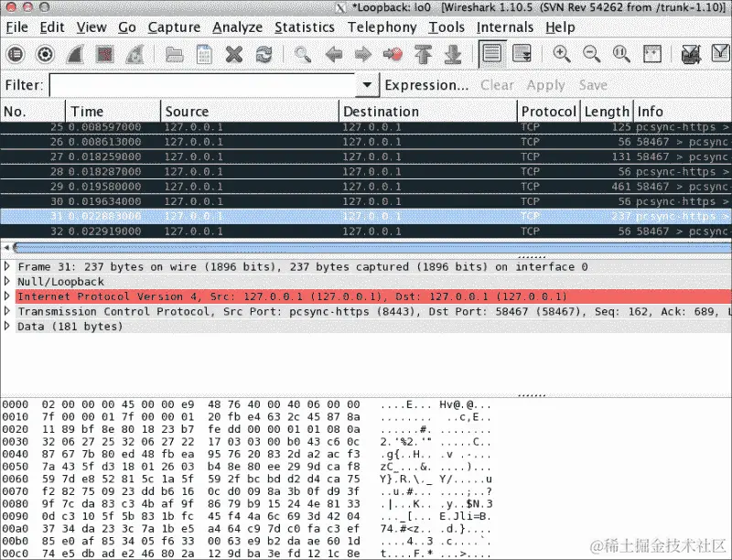Edit display filters icon
Screen dimensions: 732x560
pyautogui.click(x=721, y=54)
